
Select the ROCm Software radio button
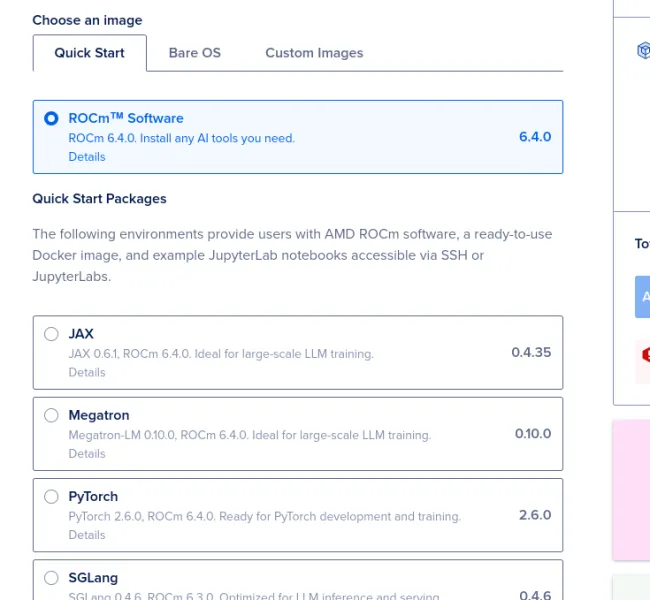click(x=51, y=119)
